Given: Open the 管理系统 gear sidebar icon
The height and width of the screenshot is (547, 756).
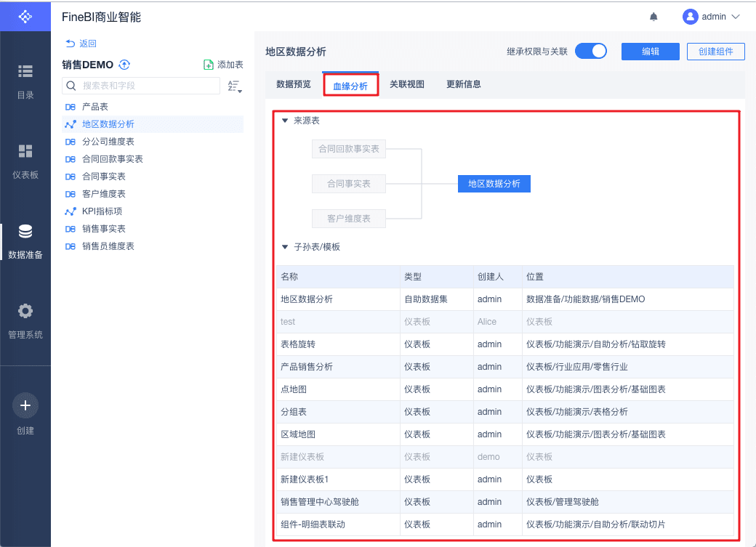Looking at the screenshot, I should pos(25,311).
